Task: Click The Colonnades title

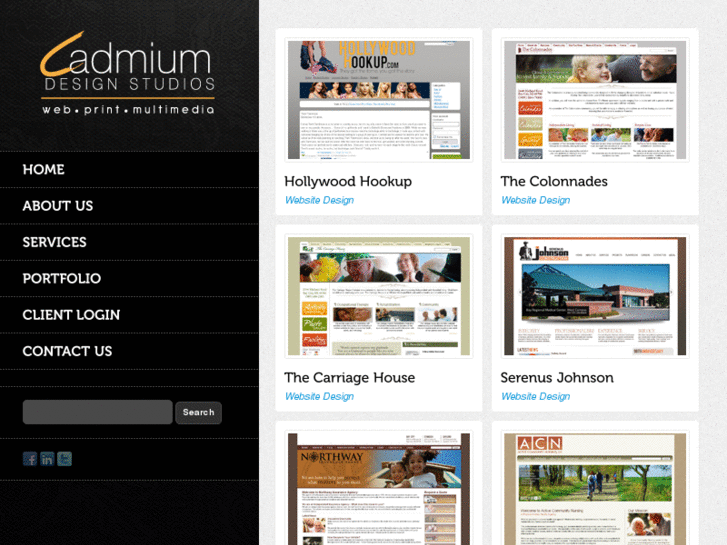Action: tap(554, 181)
